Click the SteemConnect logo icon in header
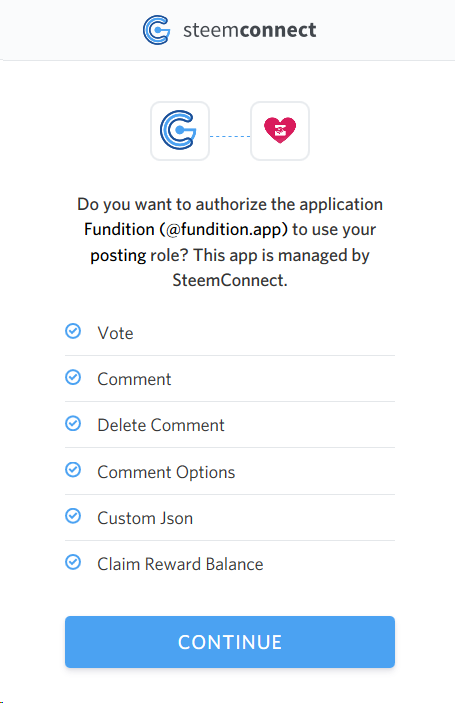The height and width of the screenshot is (703, 455). (156, 30)
